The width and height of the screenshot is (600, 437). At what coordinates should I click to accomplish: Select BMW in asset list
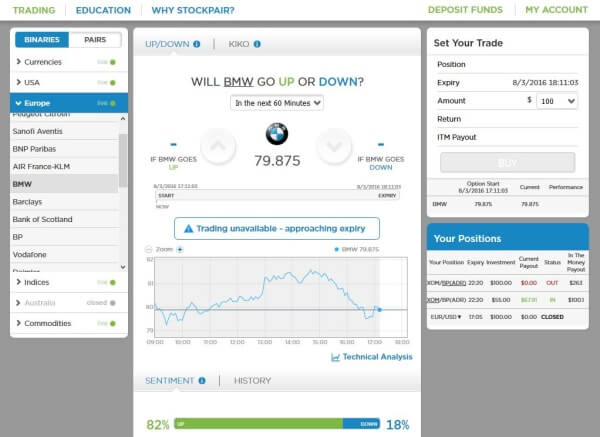click(x=65, y=184)
